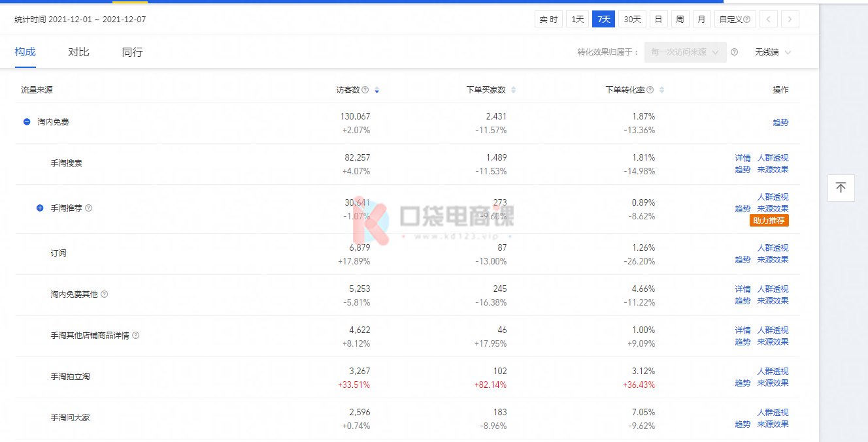Image resolution: width=868 pixels, height=442 pixels.
Task: Switch time range to 实时
Action: tap(548, 20)
